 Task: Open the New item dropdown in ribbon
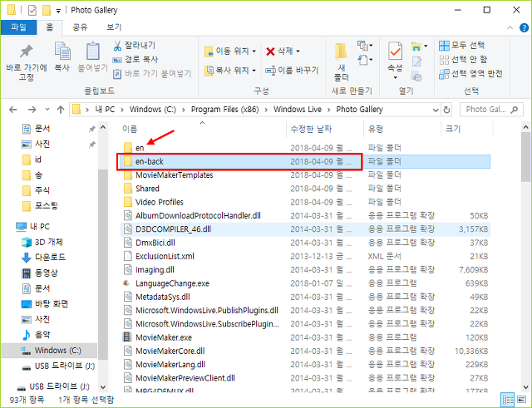coord(365,45)
